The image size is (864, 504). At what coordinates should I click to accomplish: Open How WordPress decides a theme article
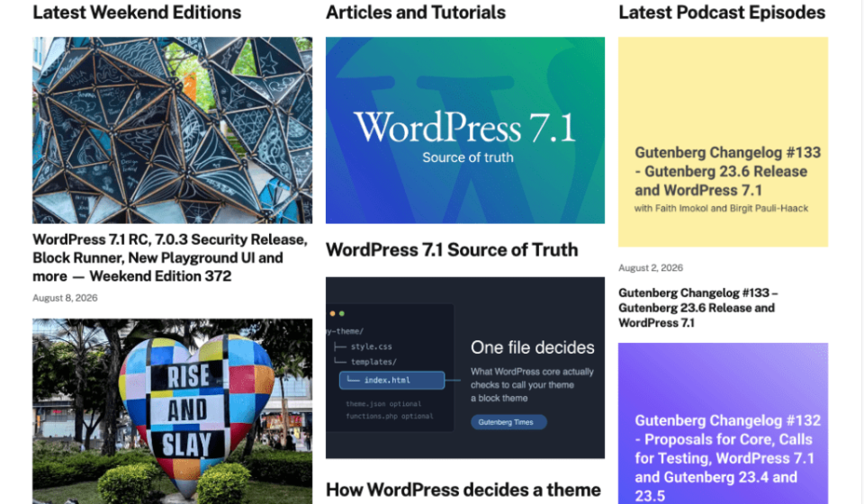[463, 490]
